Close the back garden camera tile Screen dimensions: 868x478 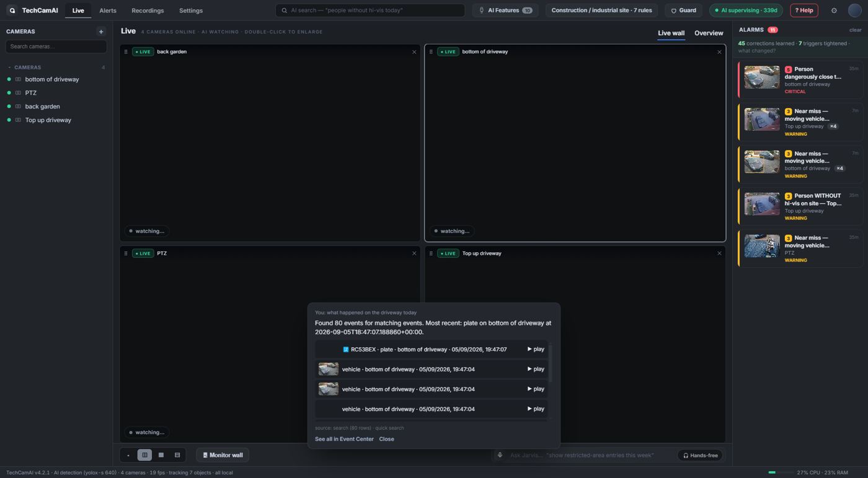(x=414, y=52)
